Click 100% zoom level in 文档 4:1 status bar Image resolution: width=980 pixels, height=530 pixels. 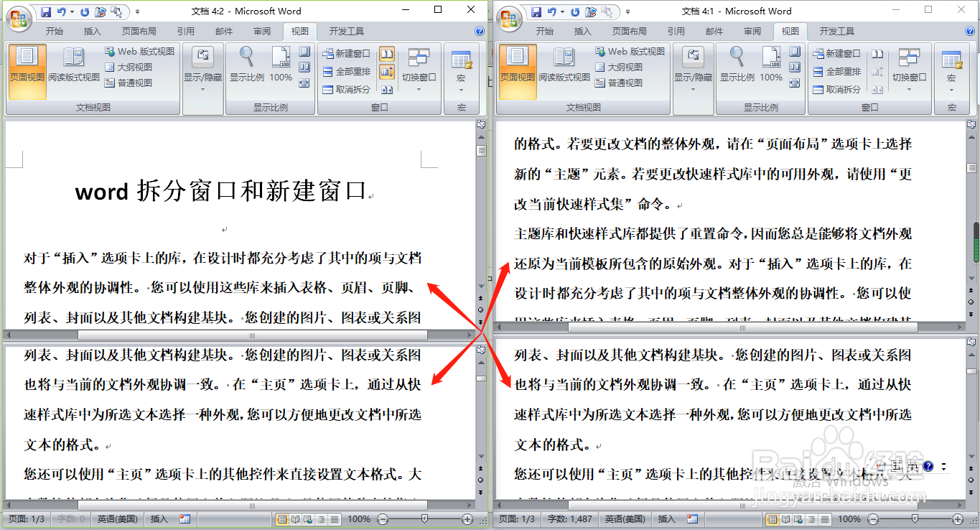tap(849, 519)
